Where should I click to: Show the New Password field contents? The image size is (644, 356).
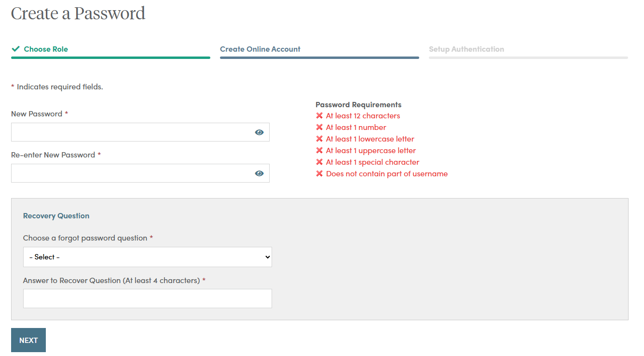[x=259, y=132]
